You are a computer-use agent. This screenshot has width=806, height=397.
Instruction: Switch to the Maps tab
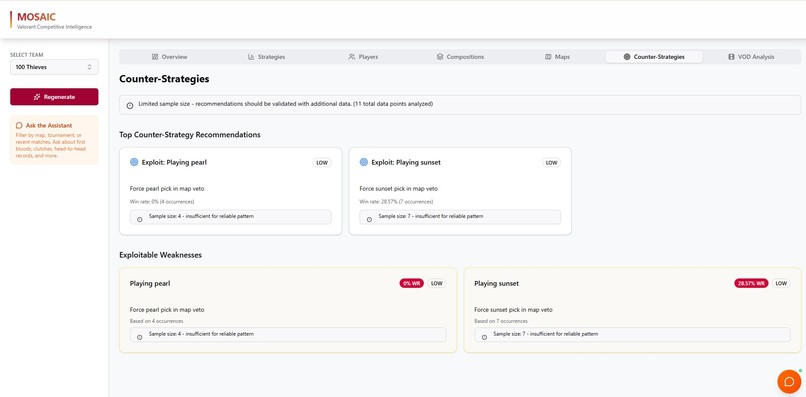point(557,57)
